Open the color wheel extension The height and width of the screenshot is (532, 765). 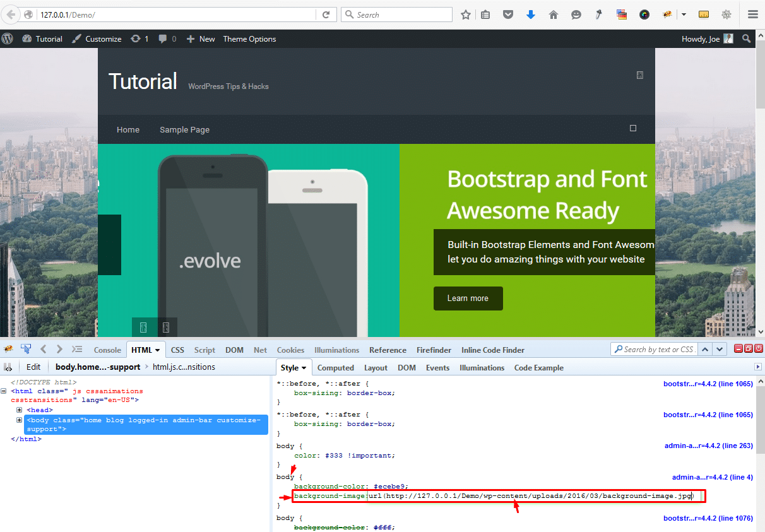click(x=644, y=15)
